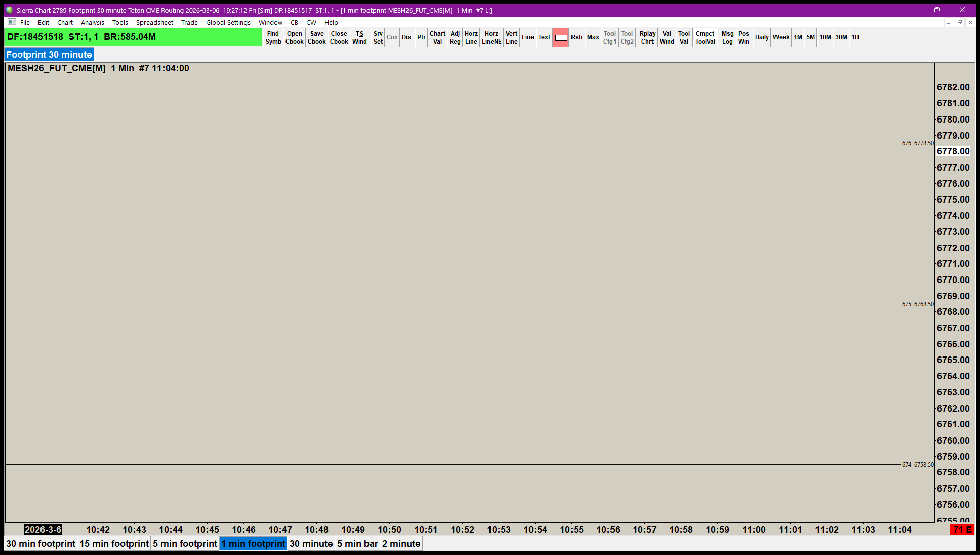The image size is (980, 555).
Task: Choose the Text drawing tool
Action: click(544, 37)
